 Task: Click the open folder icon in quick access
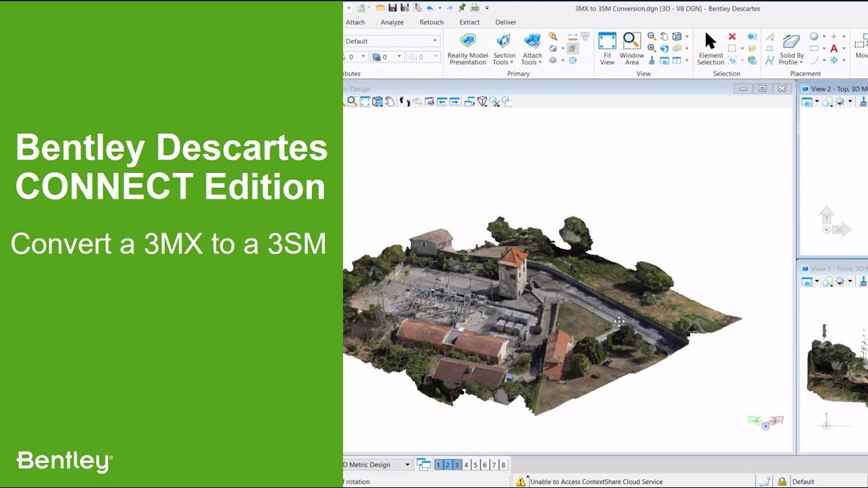coord(380,8)
